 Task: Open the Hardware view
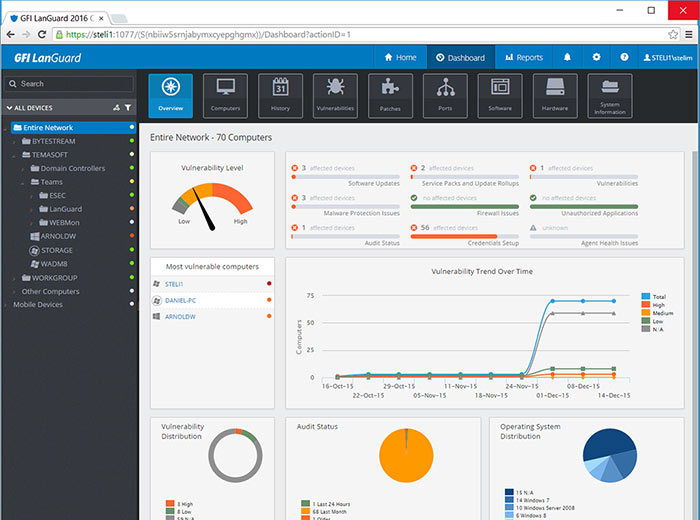555,96
